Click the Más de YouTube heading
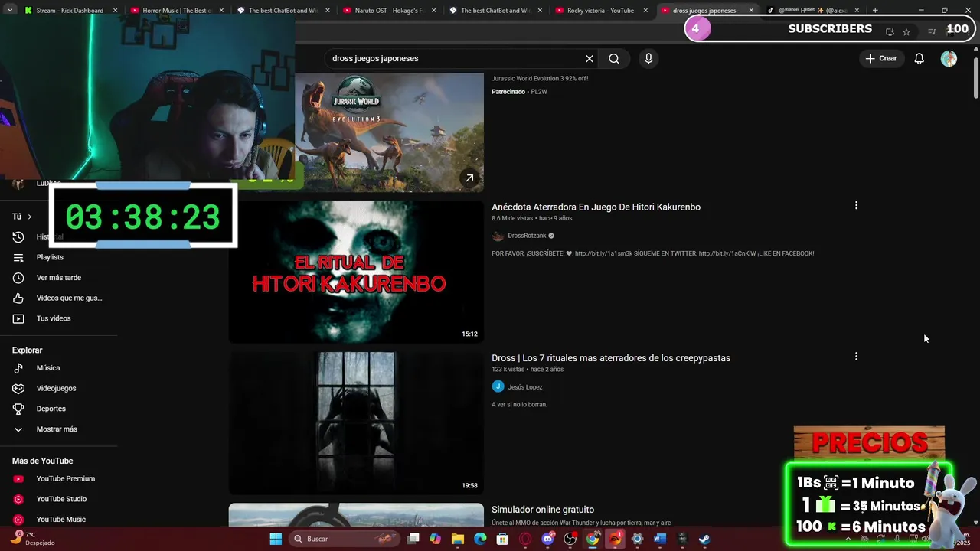 click(x=42, y=461)
